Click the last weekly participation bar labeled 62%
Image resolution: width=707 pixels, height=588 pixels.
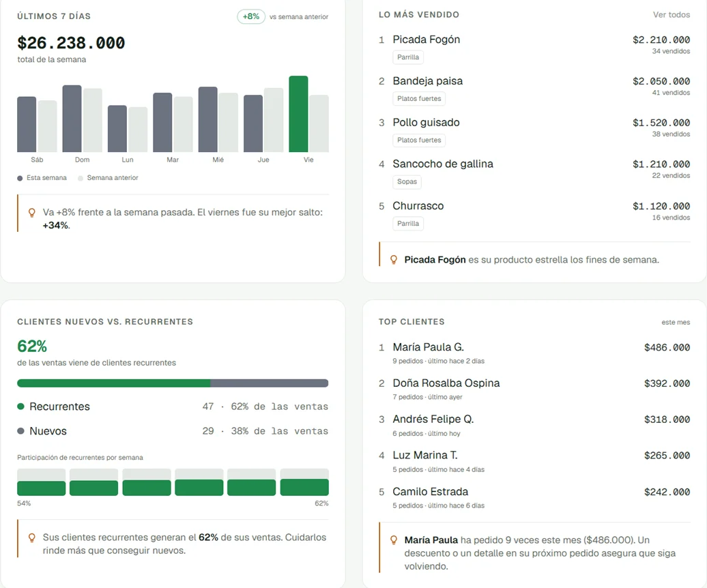point(304,482)
